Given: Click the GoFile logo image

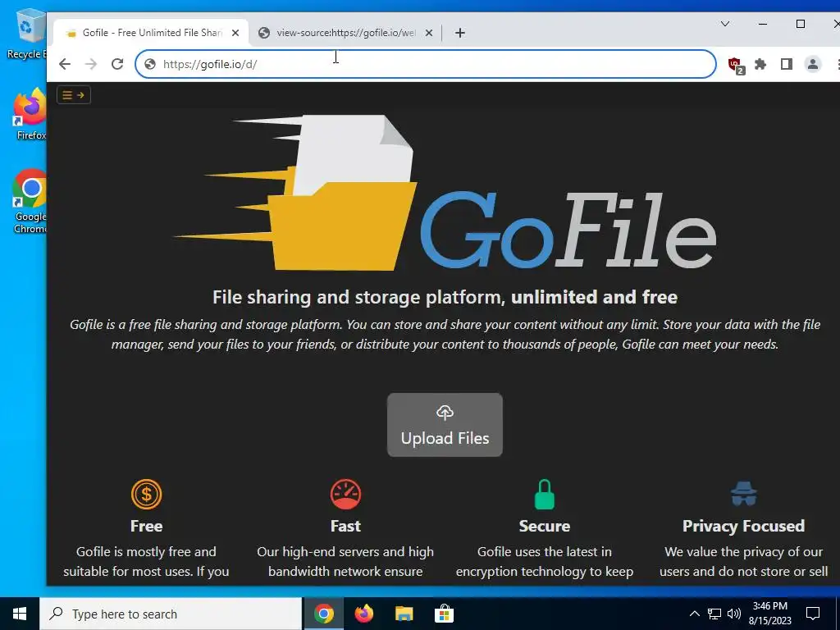Looking at the screenshot, I should (445, 192).
